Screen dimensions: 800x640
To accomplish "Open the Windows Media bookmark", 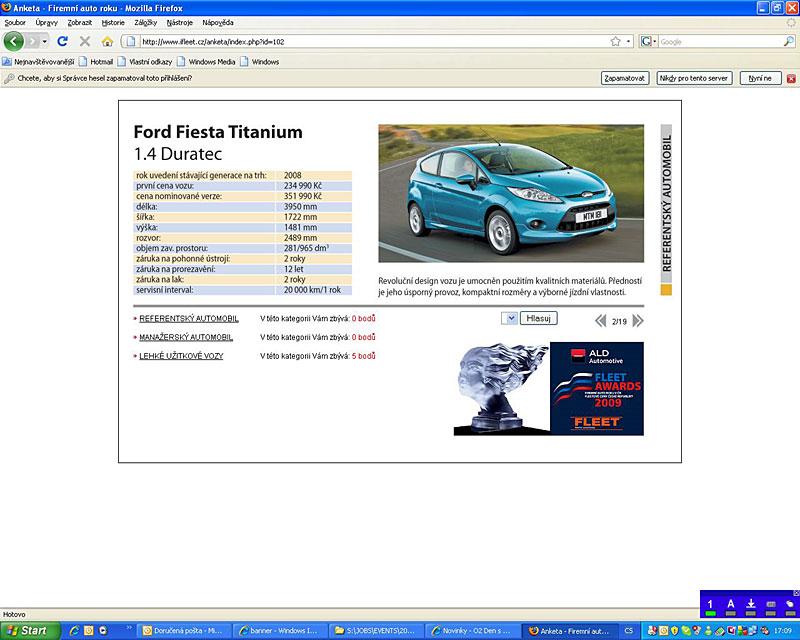I will [206, 62].
